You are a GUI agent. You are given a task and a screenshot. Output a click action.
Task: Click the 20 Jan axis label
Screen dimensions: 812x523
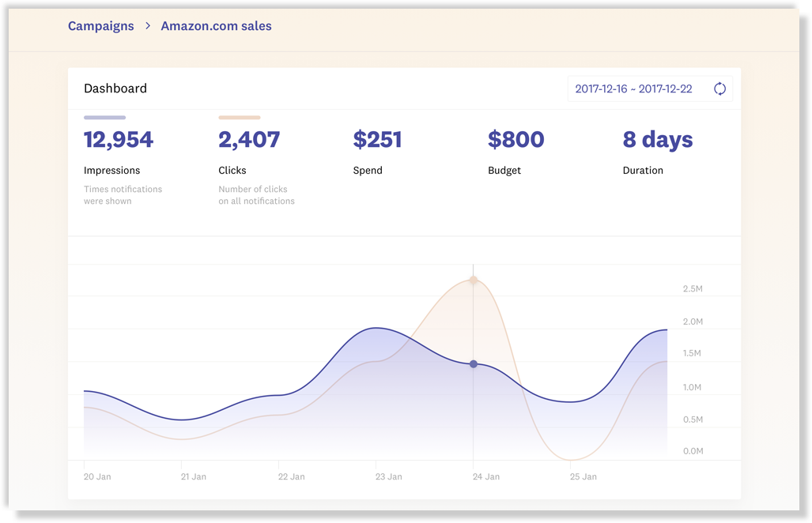tap(96, 476)
